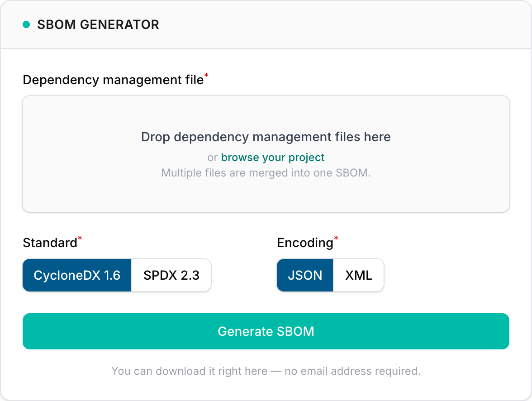Viewport: 532px width, 401px height.
Task: Click the Generate SBOM button
Action: click(266, 331)
